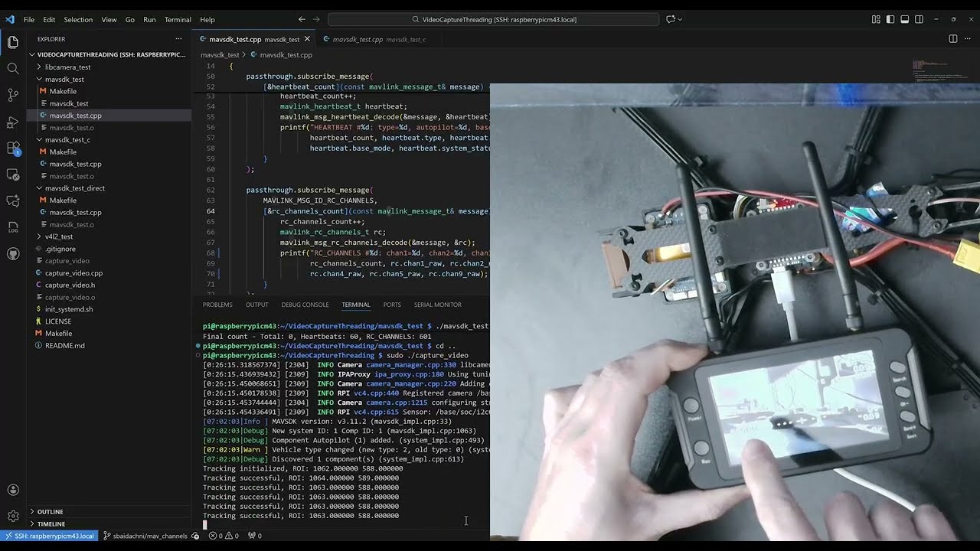Open the Remote Explorer view

tap(13, 174)
